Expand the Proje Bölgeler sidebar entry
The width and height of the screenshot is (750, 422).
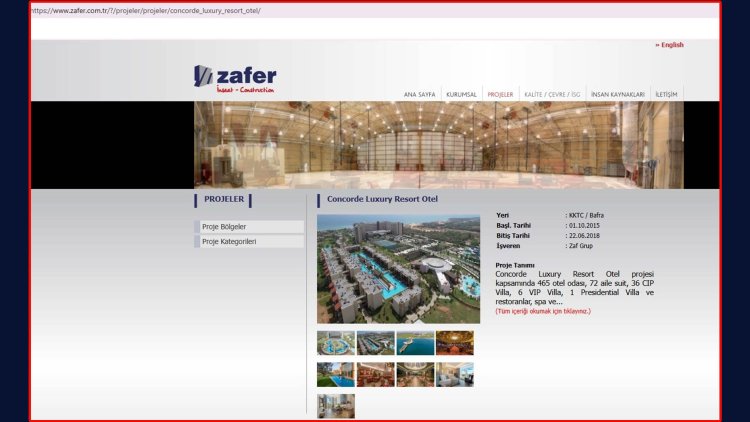tap(249, 227)
